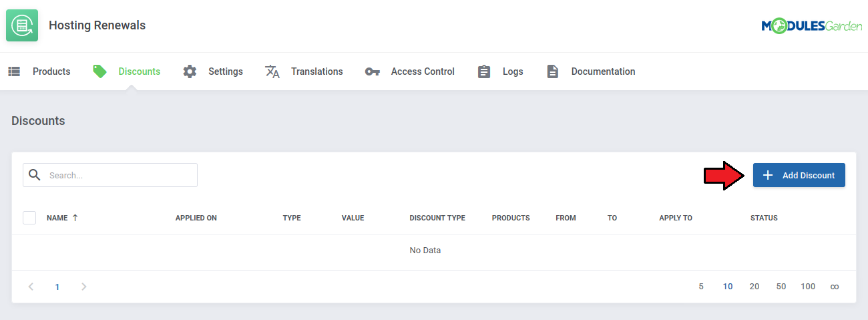Show 50 entries per page
The width and height of the screenshot is (868, 320).
781,287
